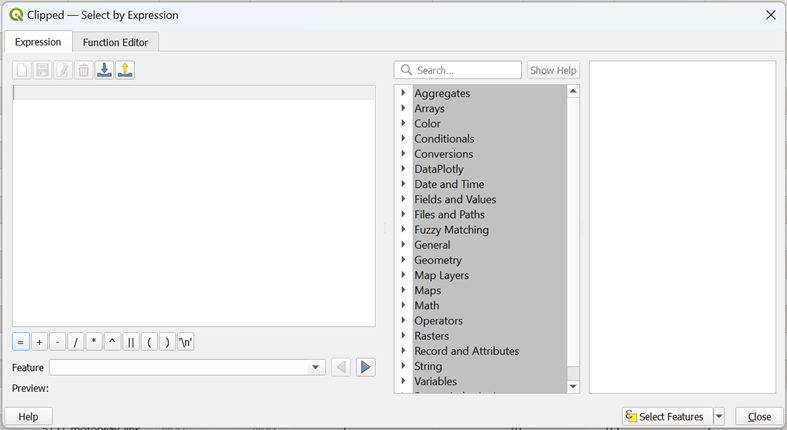Switch to the Function Editor tab
The height and width of the screenshot is (430, 787).
[115, 42]
